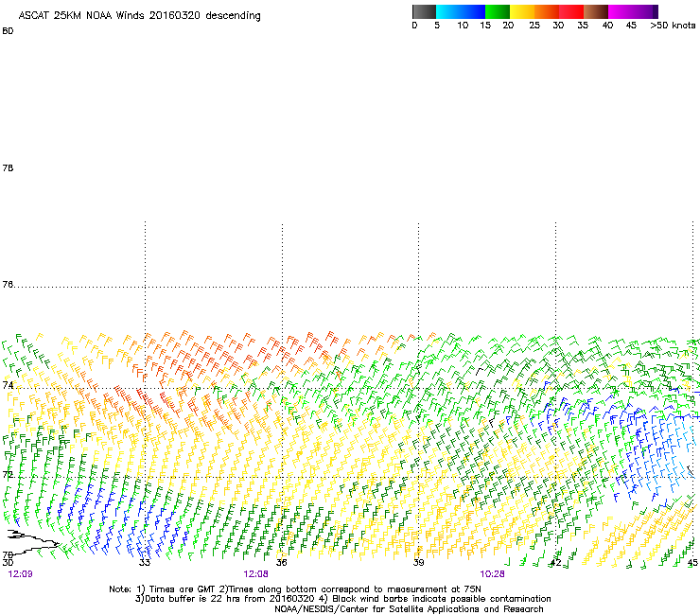Click the latitude label '78'
This screenshot has width=700, height=615.
tap(8, 167)
